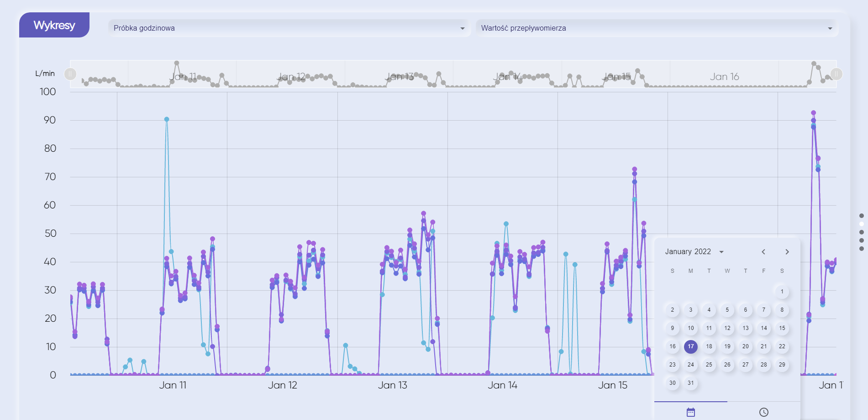The width and height of the screenshot is (868, 420).
Task: Choose January 31 in the calendar
Action: point(690,383)
